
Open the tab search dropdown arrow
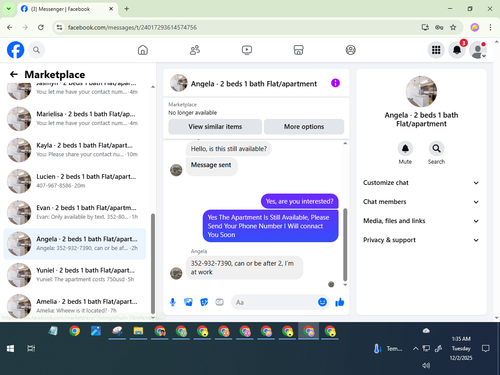point(9,9)
